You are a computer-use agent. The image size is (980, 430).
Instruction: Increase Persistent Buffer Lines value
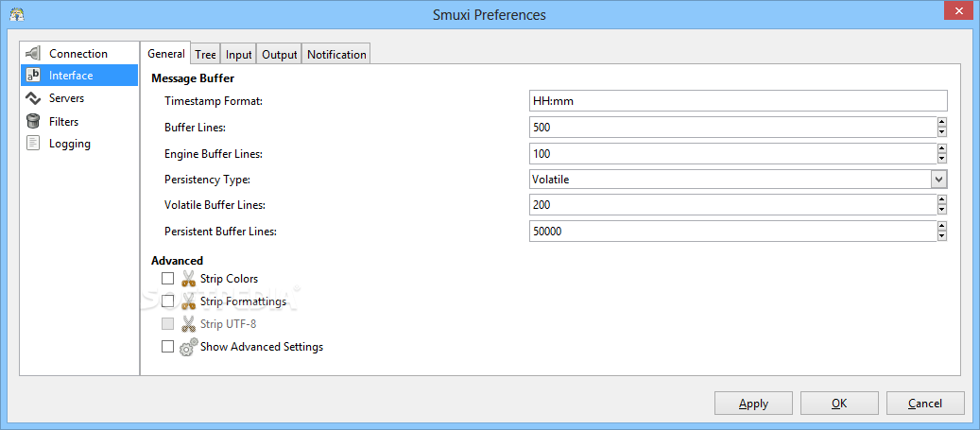[x=942, y=226]
